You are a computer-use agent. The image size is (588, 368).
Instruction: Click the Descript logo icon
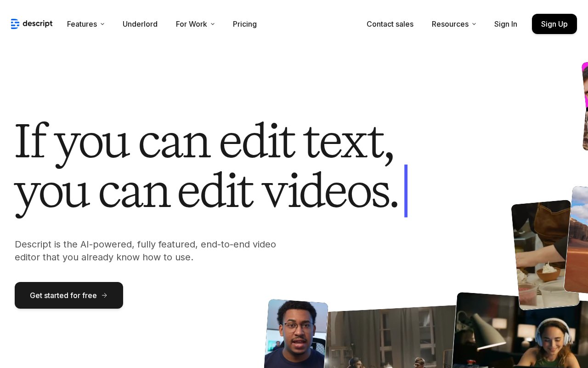pyautogui.click(x=15, y=24)
